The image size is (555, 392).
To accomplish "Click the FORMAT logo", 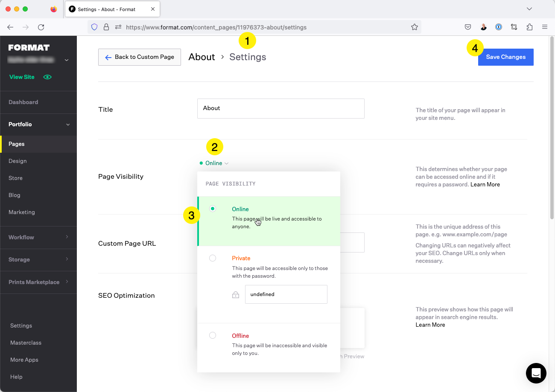I will pos(29,47).
